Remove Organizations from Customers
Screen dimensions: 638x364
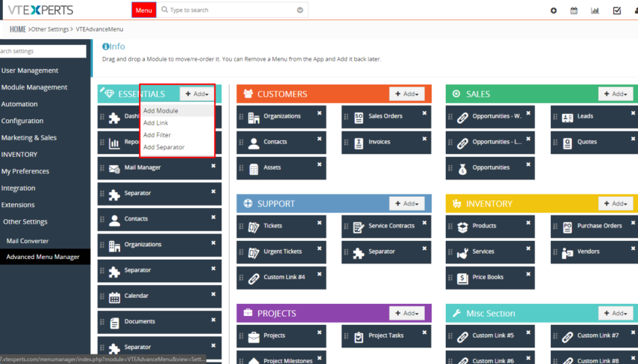(x=320, y=113)
